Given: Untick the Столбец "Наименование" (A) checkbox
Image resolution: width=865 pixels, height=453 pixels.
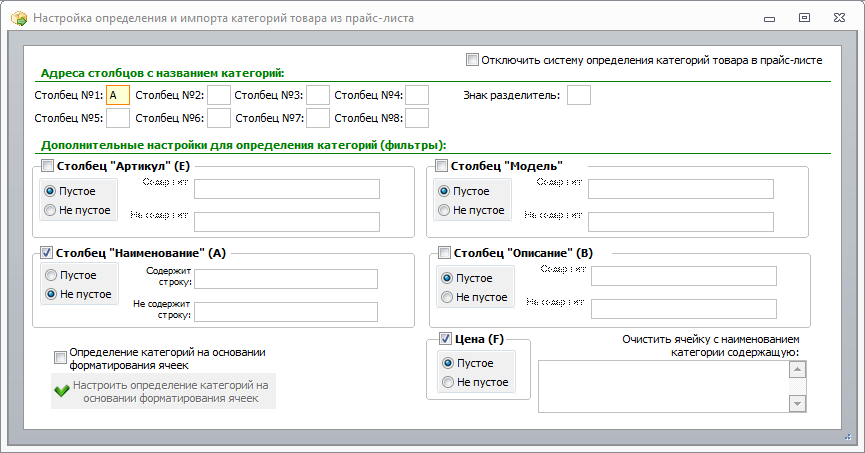Looking at the screenshot, I should [x=47, y=253].
